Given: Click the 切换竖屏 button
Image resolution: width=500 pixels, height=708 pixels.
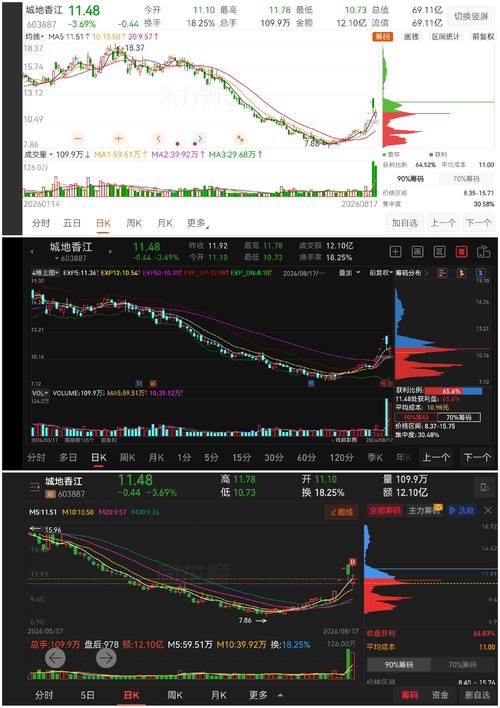Looking at the screenshot, I should pos(471,16).
